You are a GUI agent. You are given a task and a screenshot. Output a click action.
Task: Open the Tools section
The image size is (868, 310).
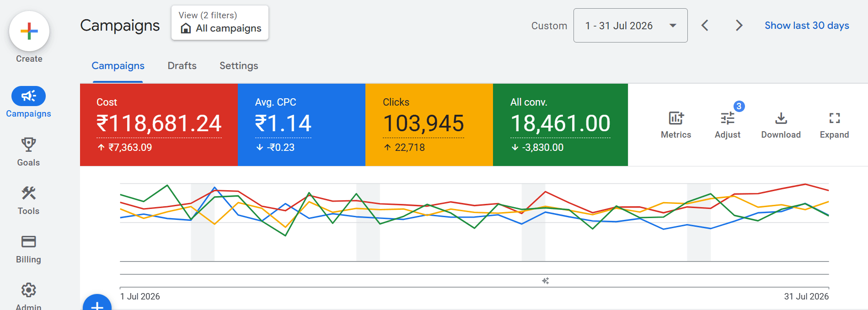click(x=28, y=200)
